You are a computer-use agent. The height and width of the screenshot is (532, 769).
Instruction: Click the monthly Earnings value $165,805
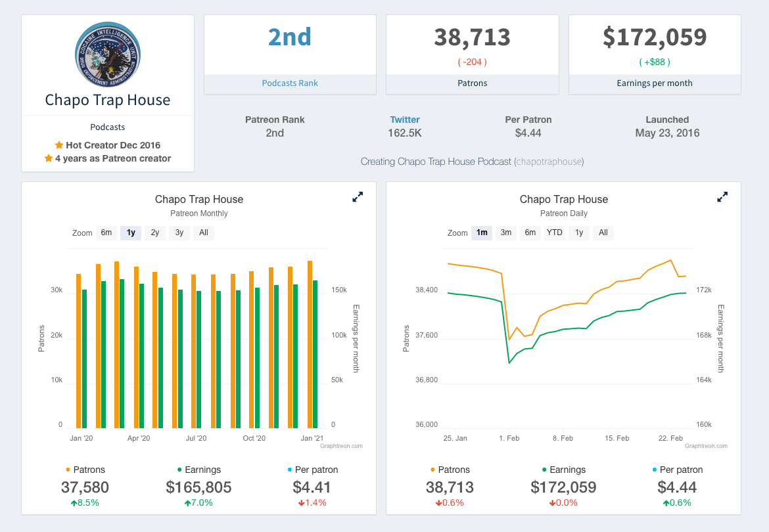pyautogui.click(x=198, y=487)
